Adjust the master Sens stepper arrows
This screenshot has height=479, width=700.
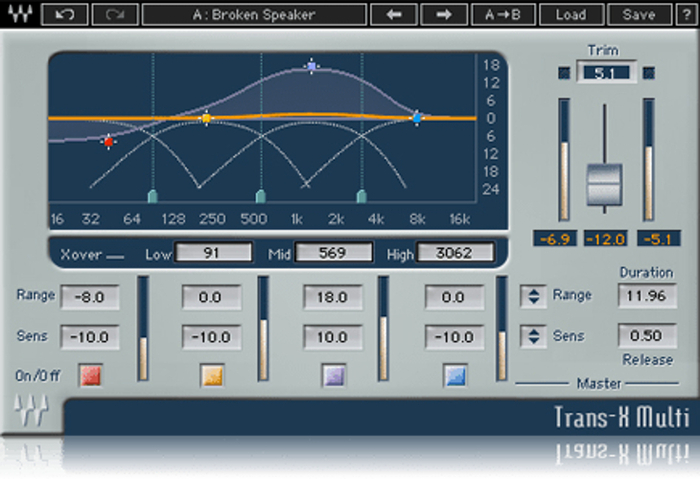click(x=533, y=336)
